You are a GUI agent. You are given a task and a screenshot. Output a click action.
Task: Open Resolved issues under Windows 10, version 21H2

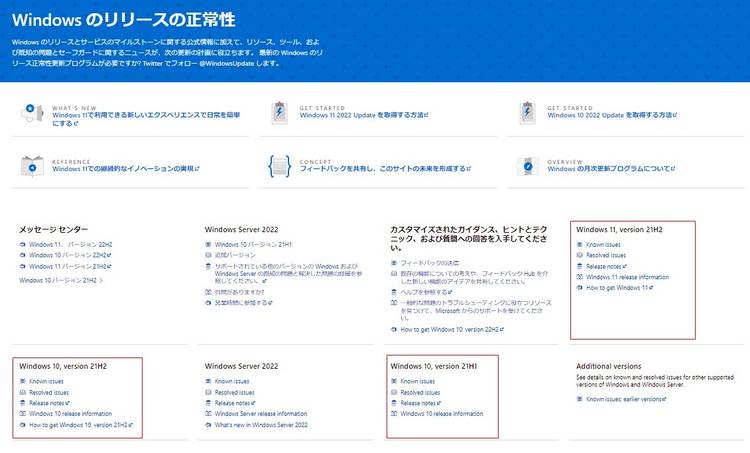[x=49, y=392]
